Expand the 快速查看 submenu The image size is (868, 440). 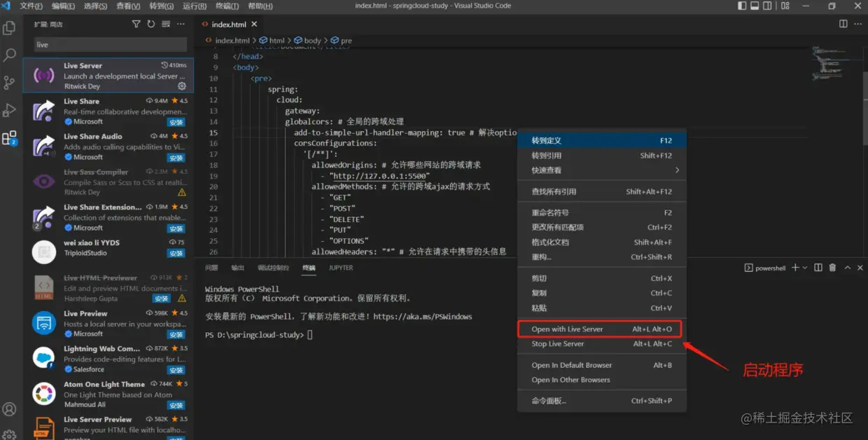point(602,170)
